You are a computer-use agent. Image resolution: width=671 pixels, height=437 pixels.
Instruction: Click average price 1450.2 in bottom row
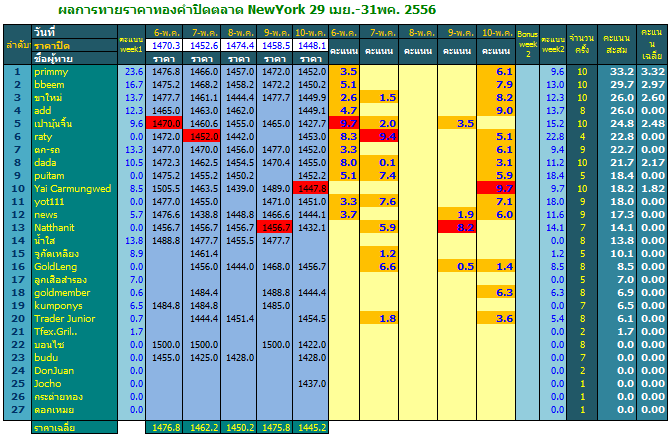point(239,428)
